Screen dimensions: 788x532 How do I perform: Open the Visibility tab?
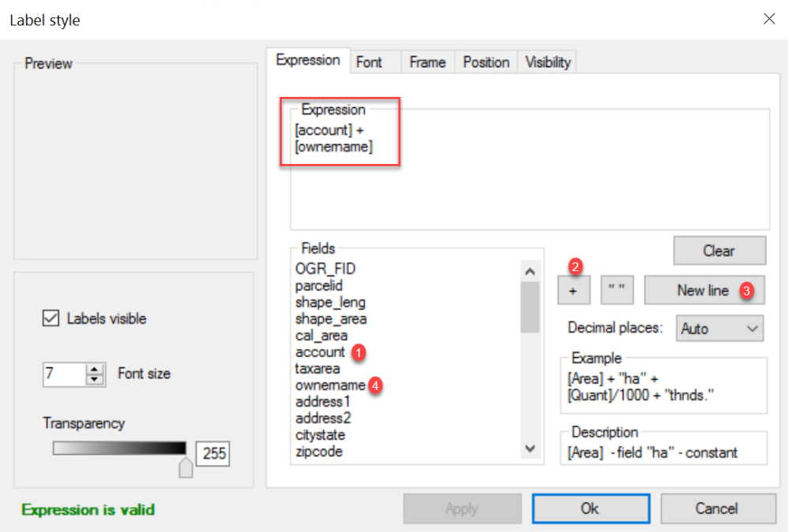tap(547, 61)
